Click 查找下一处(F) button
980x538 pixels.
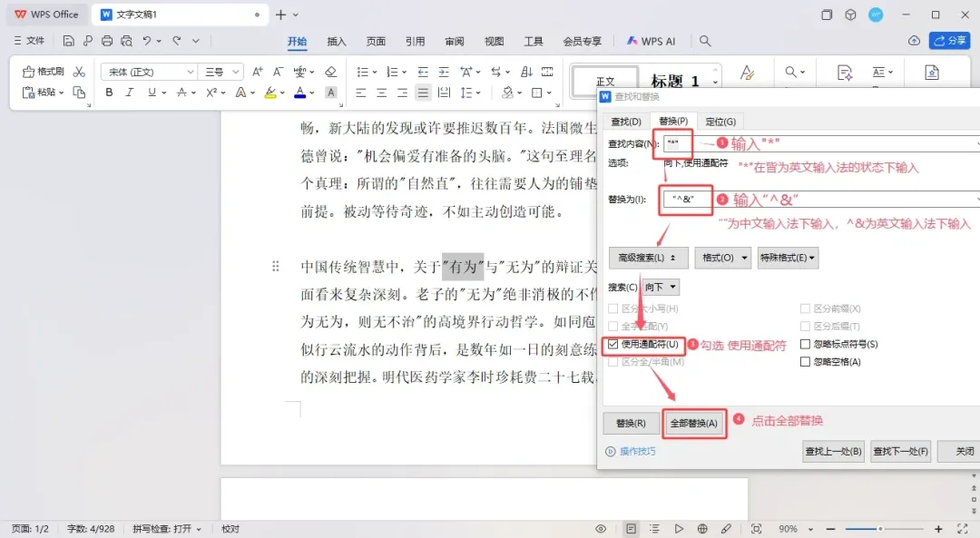click(x=901, y=451)
